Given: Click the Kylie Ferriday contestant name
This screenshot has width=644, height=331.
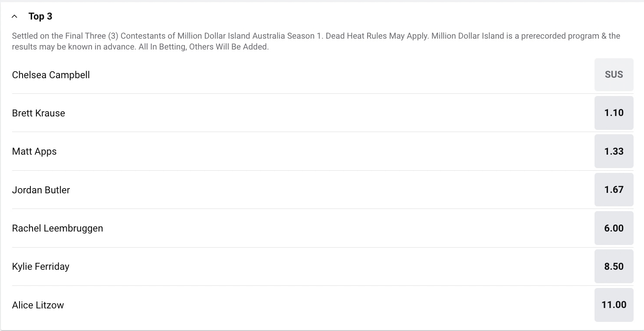Looking at the screenshot, I should pos(40,266).
